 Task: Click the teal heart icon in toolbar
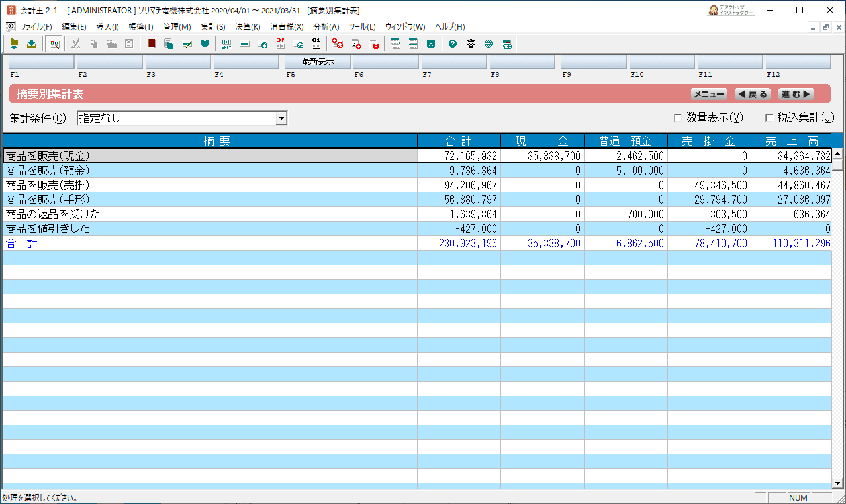tap(205, 44)
